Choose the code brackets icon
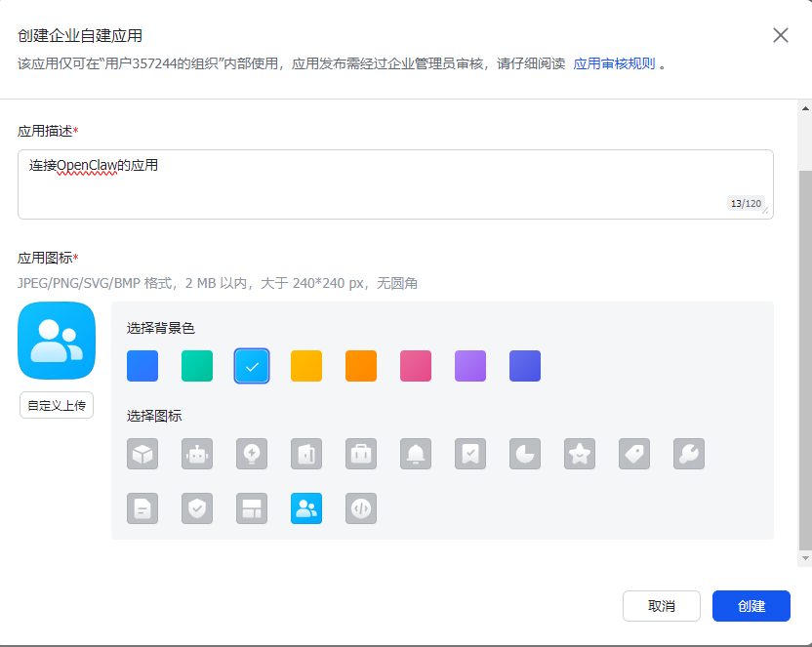812x647 pixels. [x=361, y=508]
